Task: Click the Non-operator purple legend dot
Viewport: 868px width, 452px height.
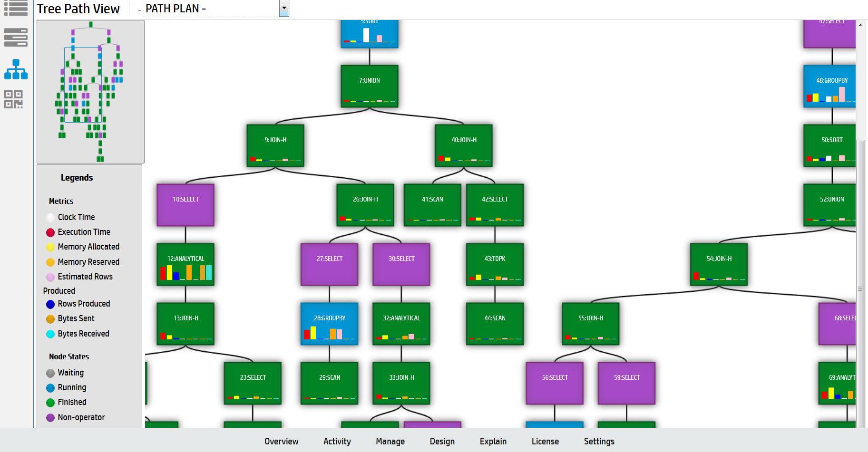Action: (50, 418)
